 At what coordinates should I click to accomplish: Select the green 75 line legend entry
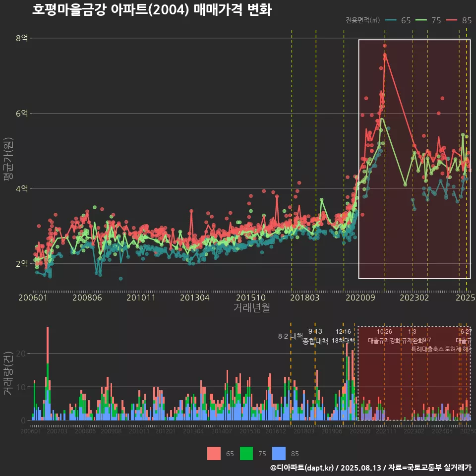(x=428, y=20)
